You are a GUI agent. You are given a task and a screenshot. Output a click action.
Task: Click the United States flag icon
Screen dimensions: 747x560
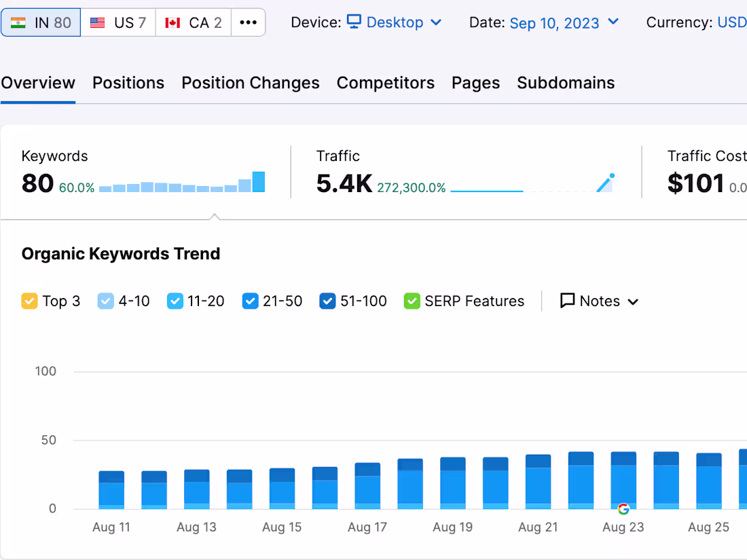point(97,22)
